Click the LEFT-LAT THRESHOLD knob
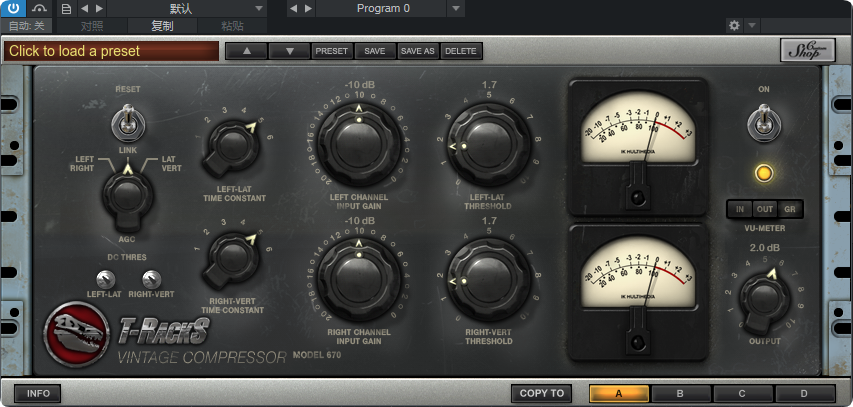This screenshot has width=853, height=407. coord(488,144)
